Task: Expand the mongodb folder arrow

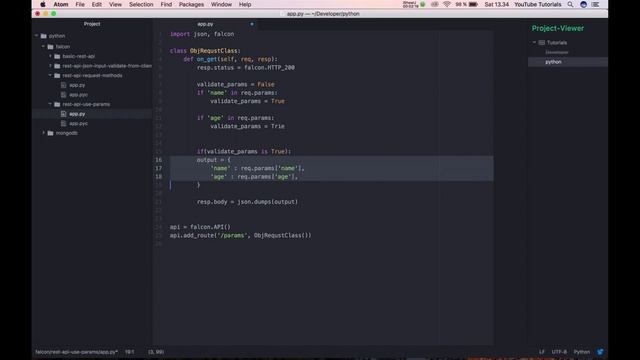Action: [x=44, y=133]
